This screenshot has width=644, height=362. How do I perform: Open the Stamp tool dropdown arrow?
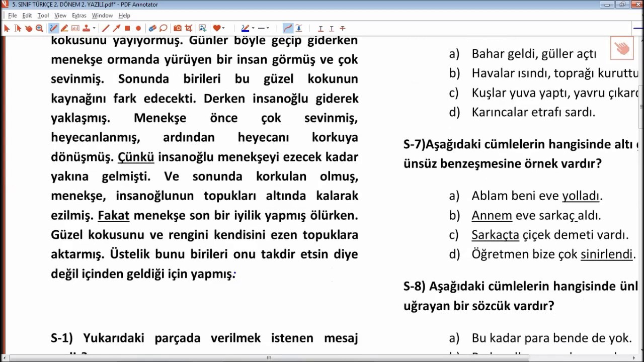point(94,29)
